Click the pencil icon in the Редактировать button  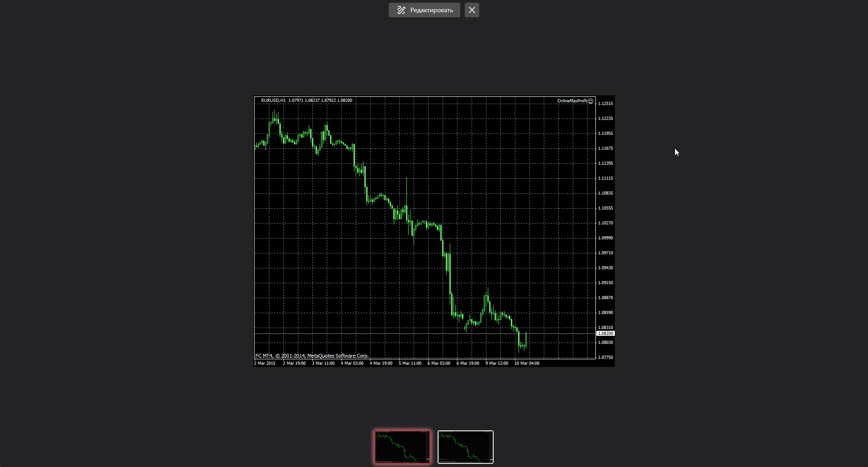click(x=401, y=10)
